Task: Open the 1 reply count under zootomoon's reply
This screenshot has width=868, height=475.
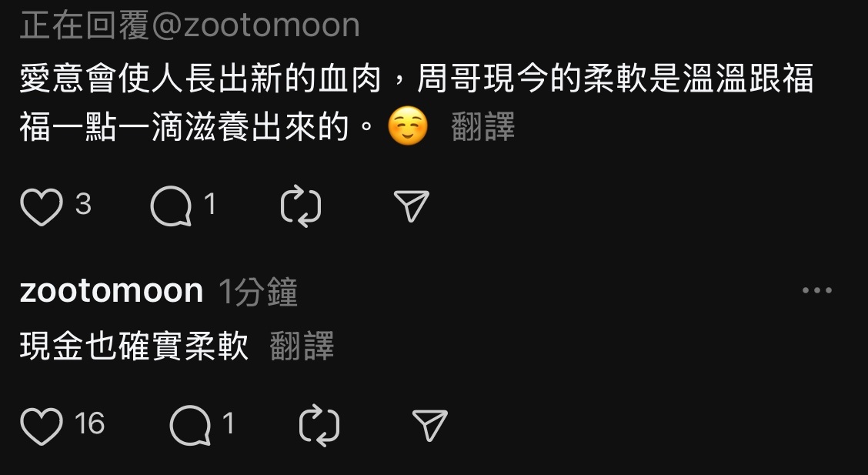Action: 229,424
